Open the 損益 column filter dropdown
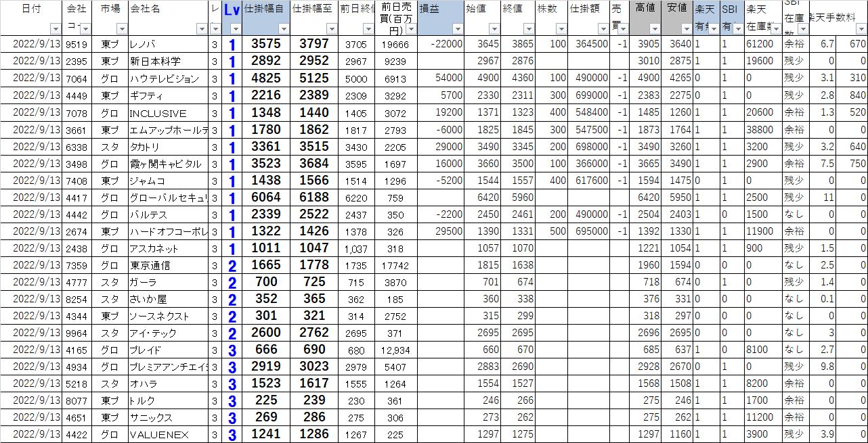Viewport: 868px width, 443px height. pos(458,29)
